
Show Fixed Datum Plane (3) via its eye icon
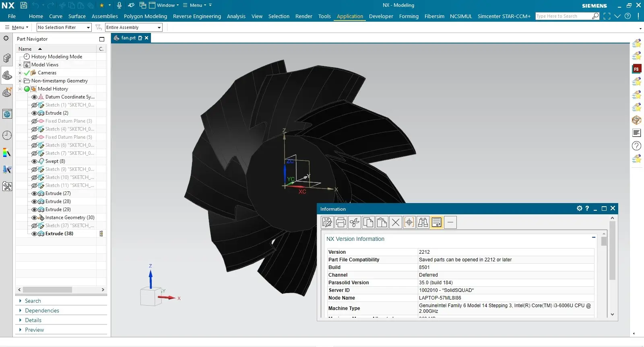coord(34,121)
